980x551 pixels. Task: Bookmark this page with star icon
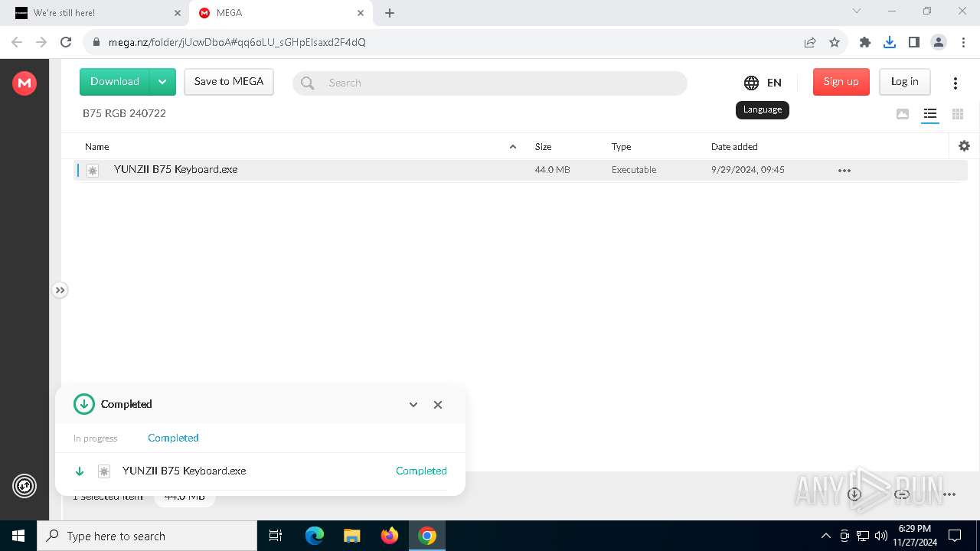click(835, 42)
